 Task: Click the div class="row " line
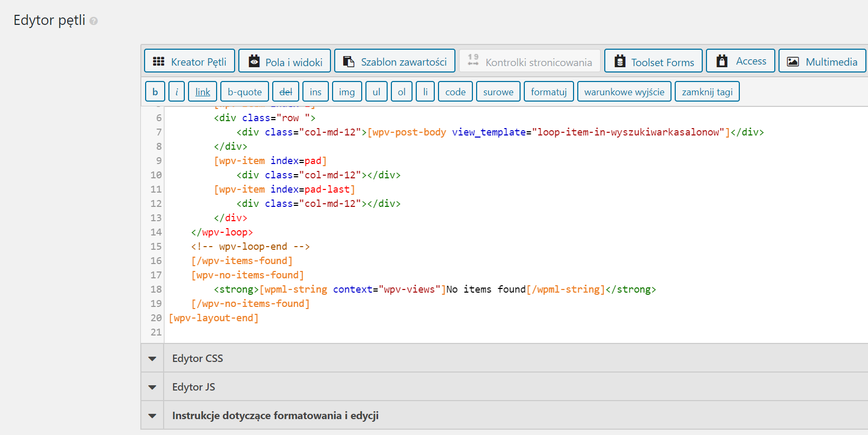point(264,118)
